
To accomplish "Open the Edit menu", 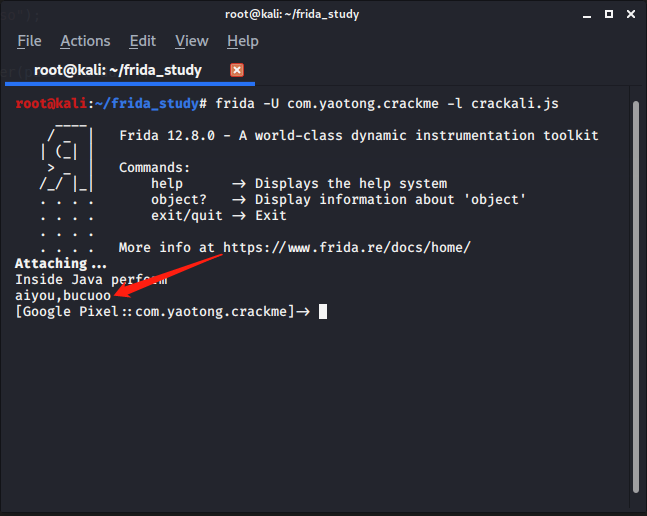I will (143, 41).
